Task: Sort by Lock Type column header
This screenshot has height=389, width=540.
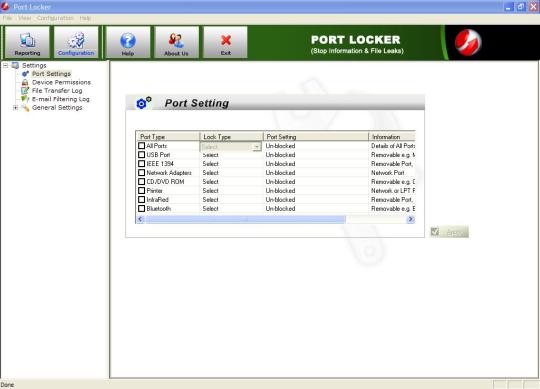Action: pyautogui.click(x=231, y=137)
